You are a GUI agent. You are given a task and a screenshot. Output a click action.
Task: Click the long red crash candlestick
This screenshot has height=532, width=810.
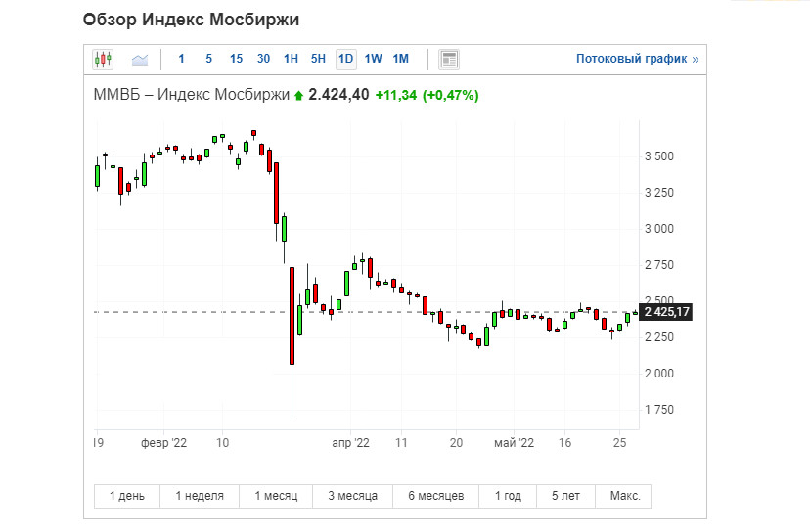[x=292, y=316]
